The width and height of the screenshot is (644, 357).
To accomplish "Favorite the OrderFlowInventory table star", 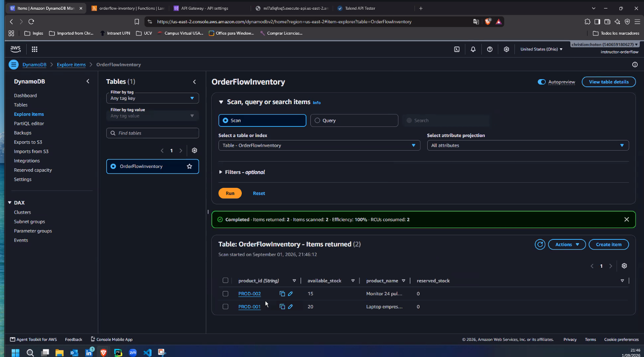I will [x=190, y=166].
